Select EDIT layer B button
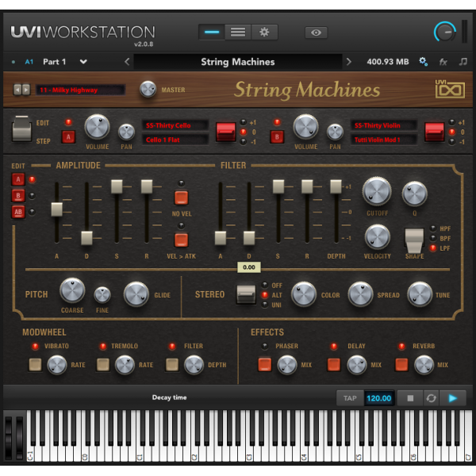This screenshot has height=476, width=476. point(18,195)
